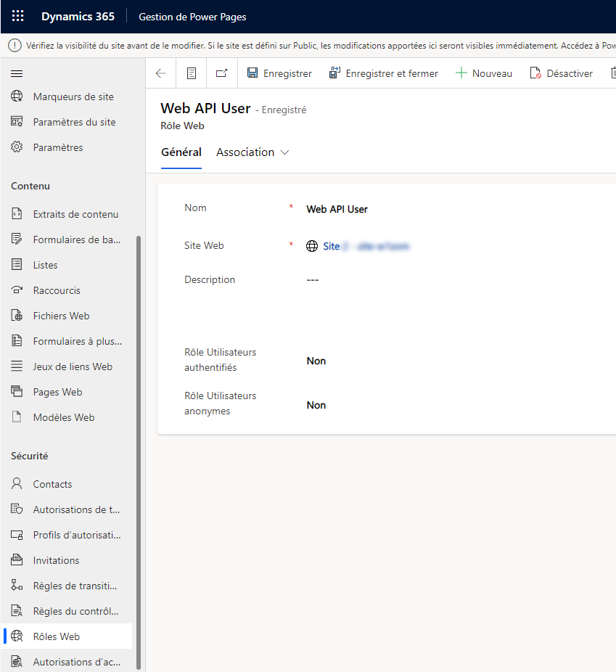Open the Association tab
The image size is (616, 672).
click(x=245, y=152)
